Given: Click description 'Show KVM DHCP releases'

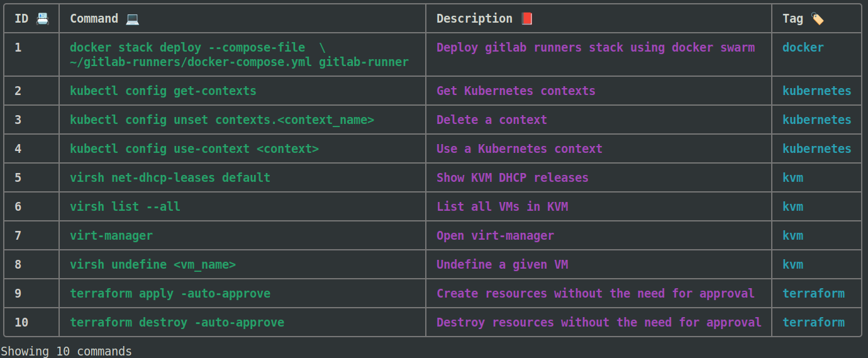Looking at the screenshot, I should [513, 177].
